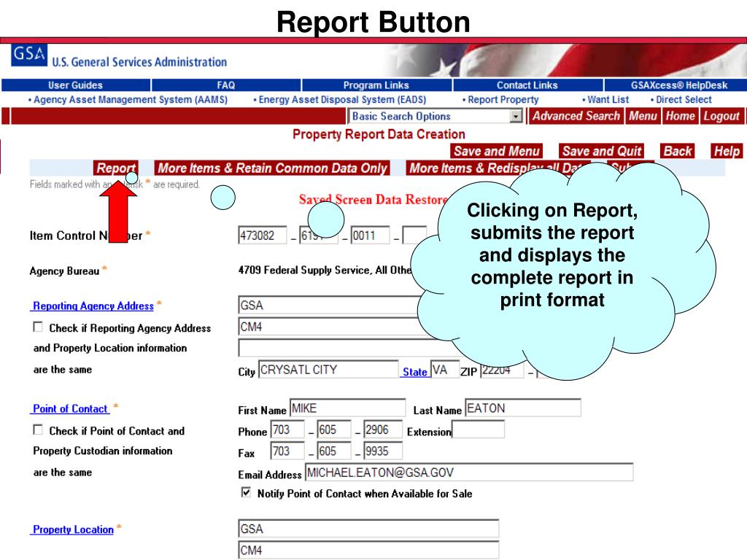Go to Agency Asset Management System (AAMS)
The width and height of the screenshot is (747, 560).
point(130,99)
